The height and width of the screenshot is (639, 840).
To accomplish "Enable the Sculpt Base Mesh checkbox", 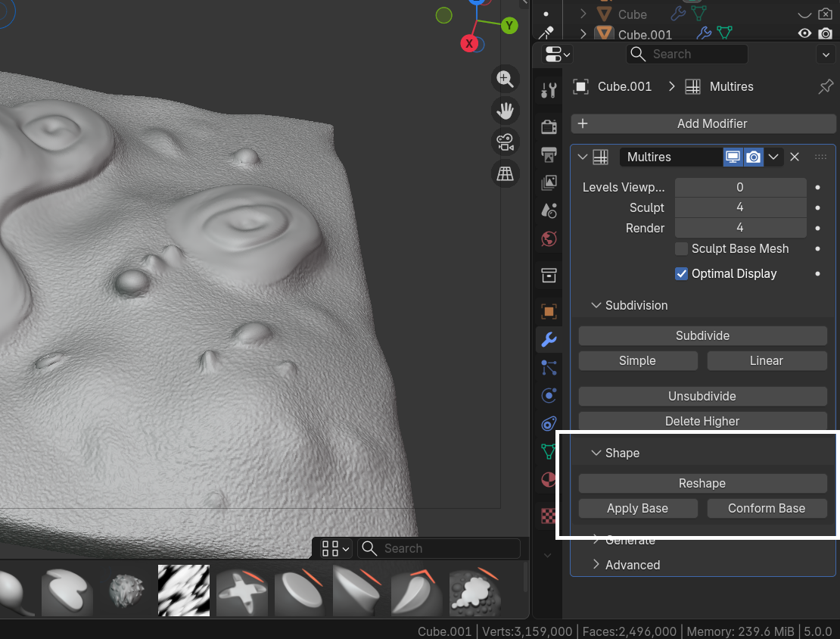I will pos(680,248).
